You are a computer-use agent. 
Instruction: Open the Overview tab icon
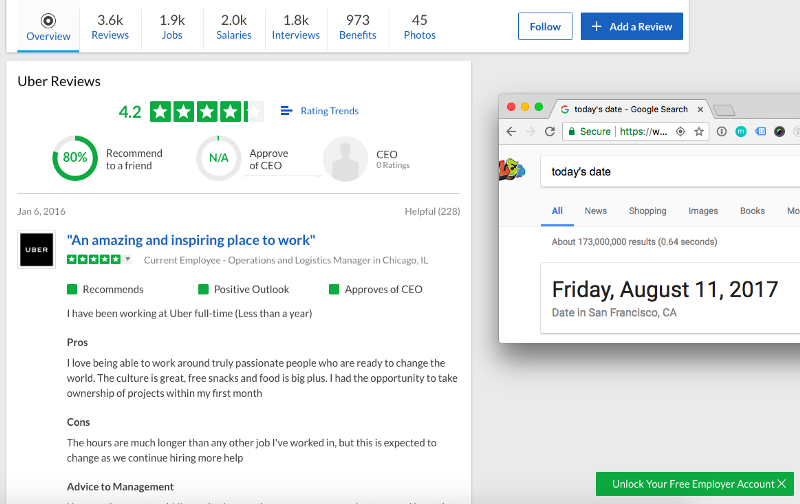[x=48, y=21]
